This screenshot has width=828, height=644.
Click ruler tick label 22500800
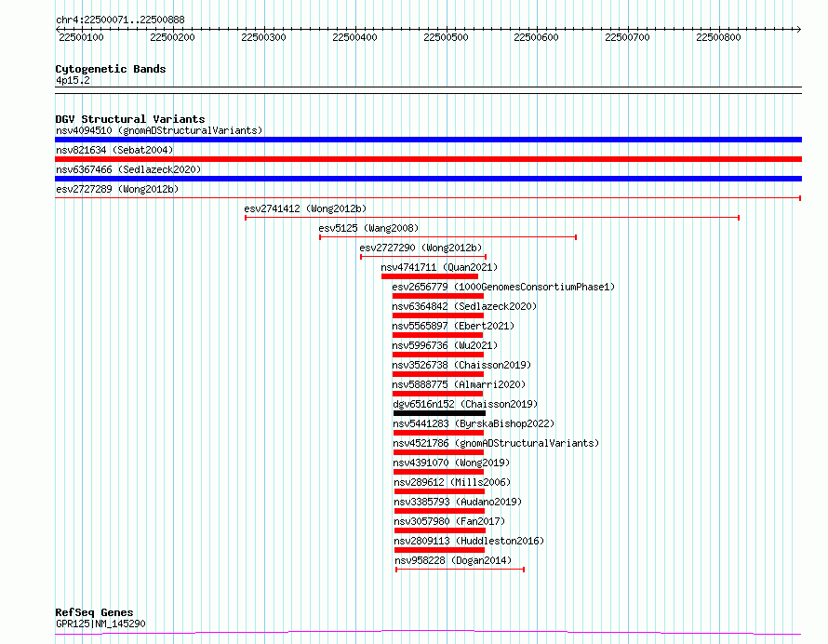tap(719, 37)
